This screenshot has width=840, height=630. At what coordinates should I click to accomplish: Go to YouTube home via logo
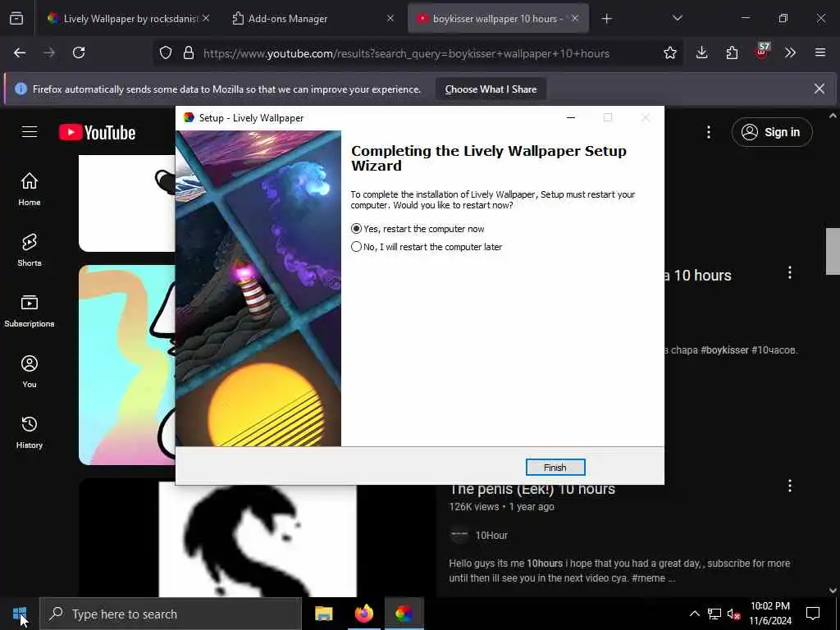pos(97,132)
